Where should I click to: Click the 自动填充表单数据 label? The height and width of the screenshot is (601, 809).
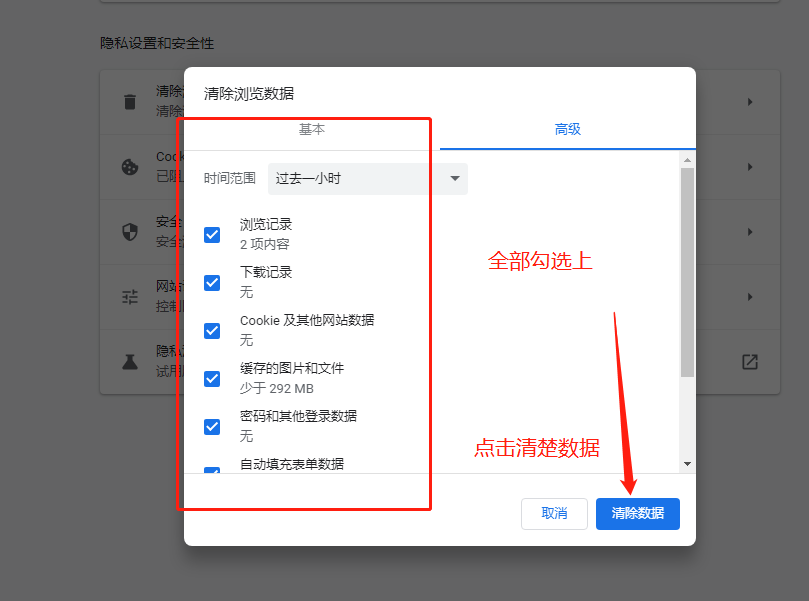292,464
